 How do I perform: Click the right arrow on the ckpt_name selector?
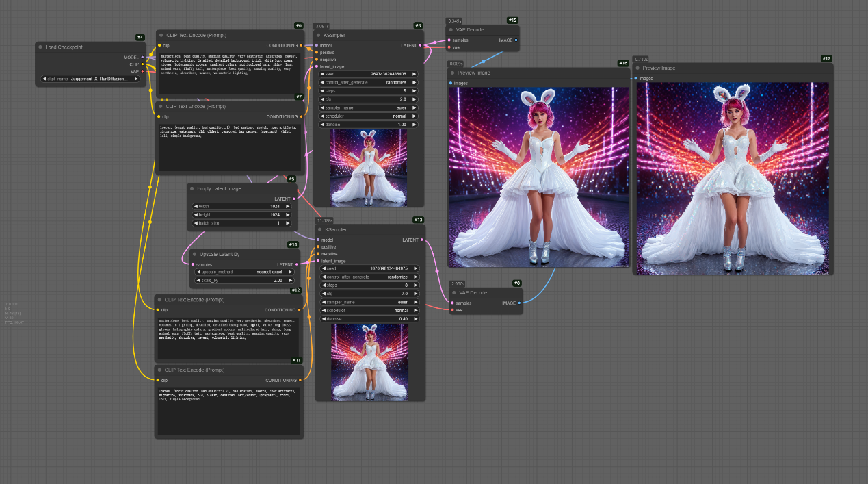pyautogui.click(x=135, y=79)
